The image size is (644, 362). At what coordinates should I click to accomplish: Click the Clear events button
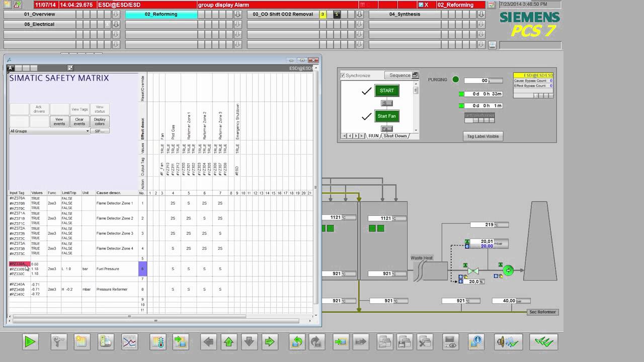pos(79,121)
